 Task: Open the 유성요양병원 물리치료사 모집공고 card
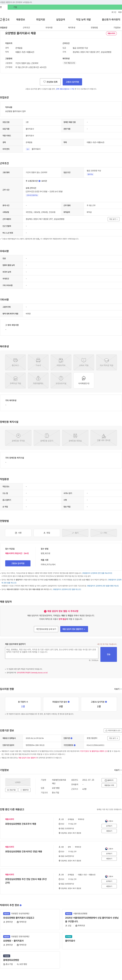click(x=30, y=919)
